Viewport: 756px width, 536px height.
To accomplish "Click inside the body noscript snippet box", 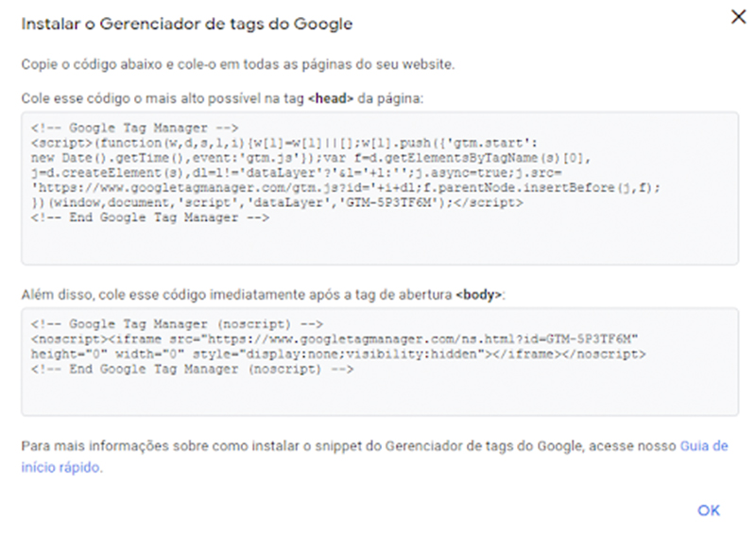I will pyautogui.click(x=380, y=362).
